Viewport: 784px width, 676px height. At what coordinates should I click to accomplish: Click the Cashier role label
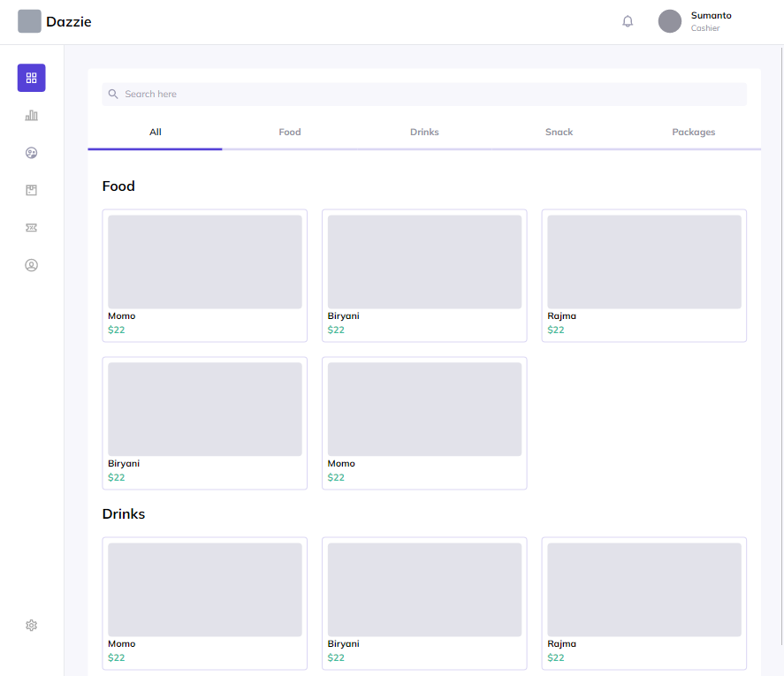[x=705, y=28]
